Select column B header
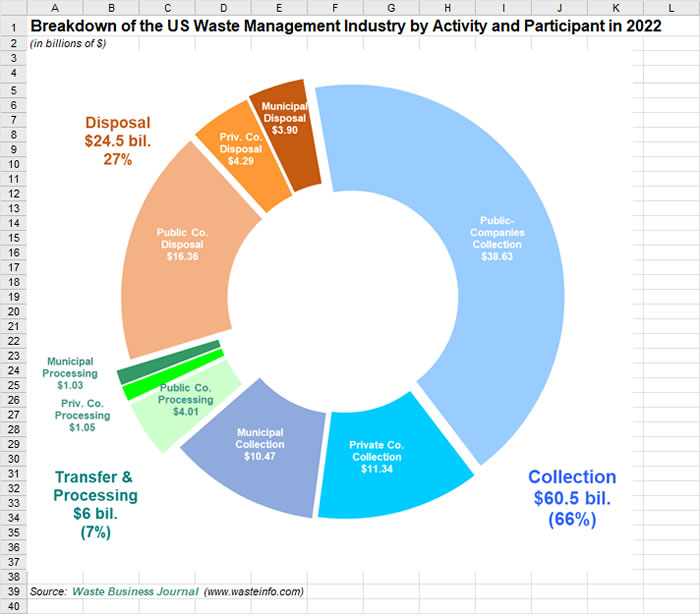This screenshot has height=614, width=700. click(111, 8)
